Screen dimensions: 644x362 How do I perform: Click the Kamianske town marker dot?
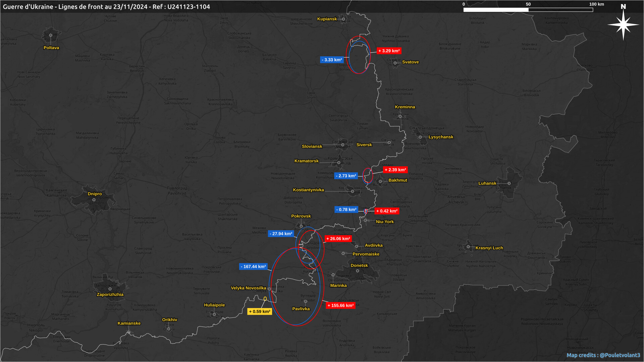[129, 332]
